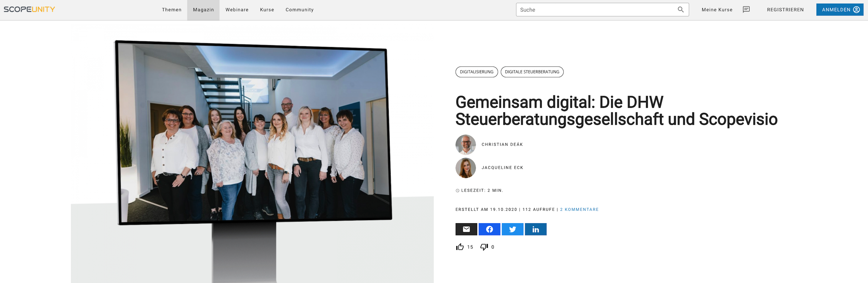This screenshot has width=868, height=283.
Task: Open the Scopeunity logo homepage
Action: click(x=29, y=9)
